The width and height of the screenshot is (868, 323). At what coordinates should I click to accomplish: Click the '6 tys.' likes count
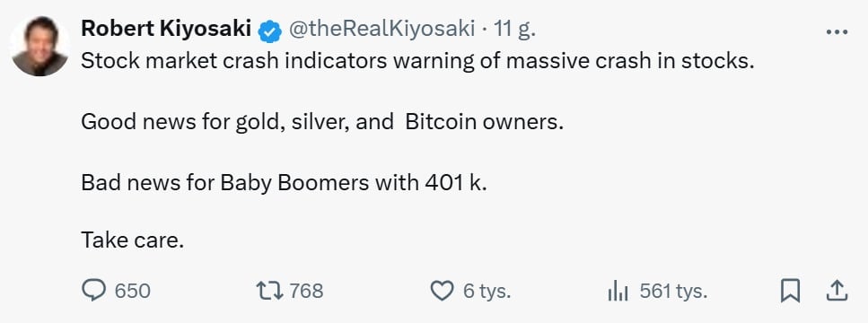[487, 292]
